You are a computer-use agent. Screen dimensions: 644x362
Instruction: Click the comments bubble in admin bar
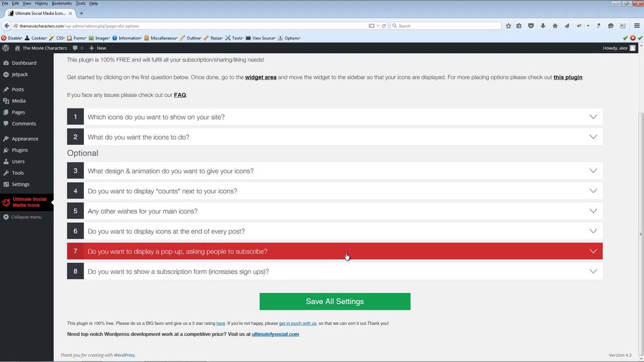[x=77, y=48]
